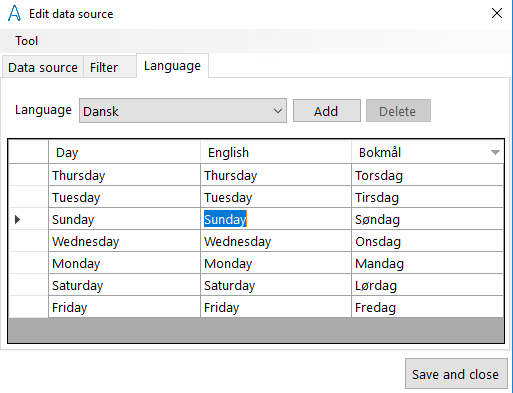The width and height of the screenshot is (513, 393).
Task: Click the English column header
Action: tap(276, 152)
